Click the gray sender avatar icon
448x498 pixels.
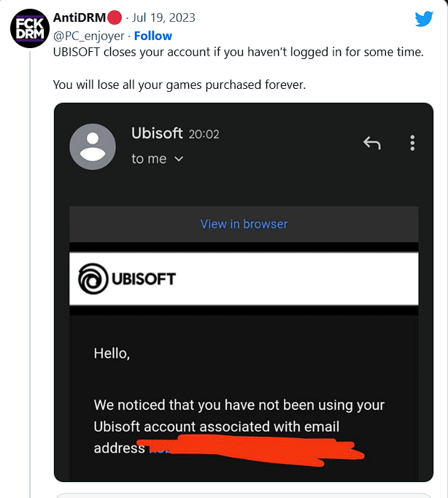pyautogui.click(x=92, y=147)
